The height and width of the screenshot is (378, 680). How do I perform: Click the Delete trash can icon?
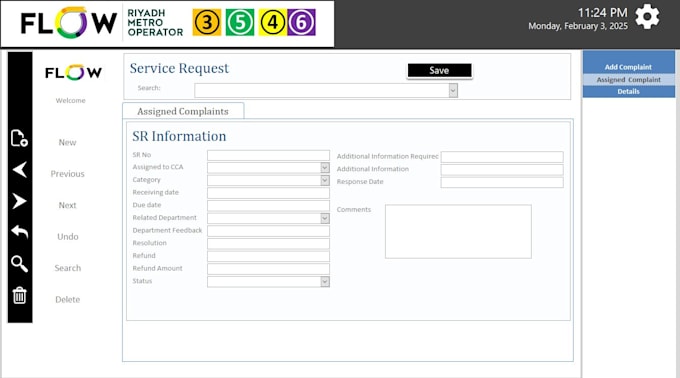20,295
